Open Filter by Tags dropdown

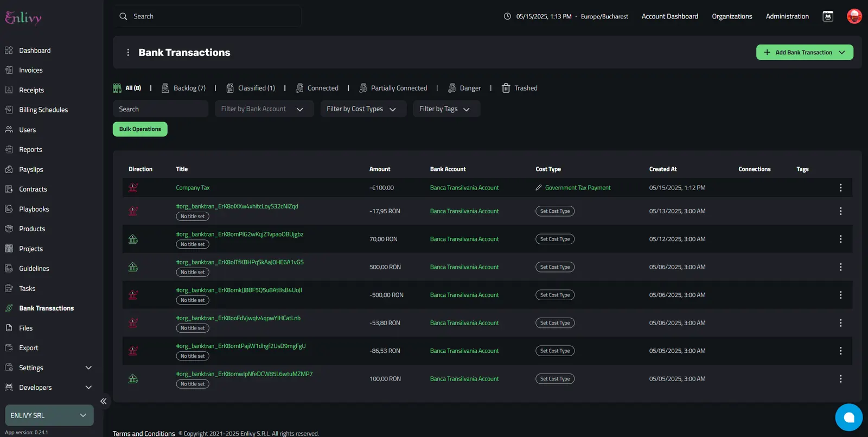point(446,109)
